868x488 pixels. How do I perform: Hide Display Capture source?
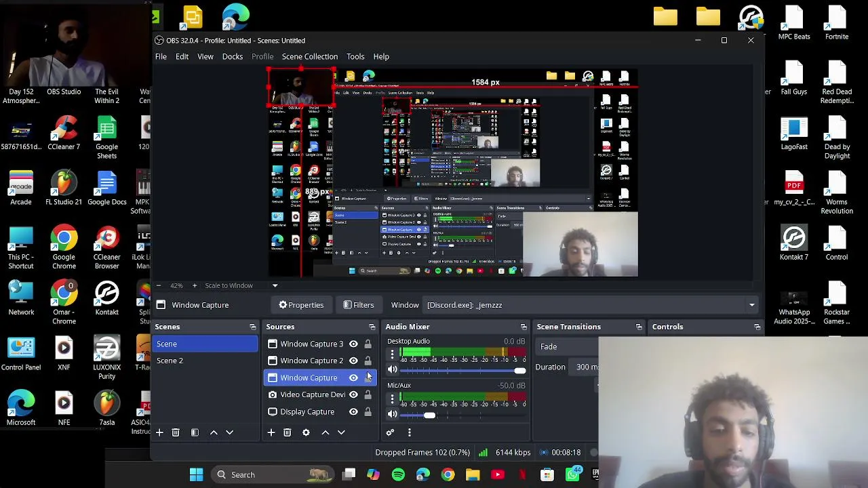click(353, 411)
